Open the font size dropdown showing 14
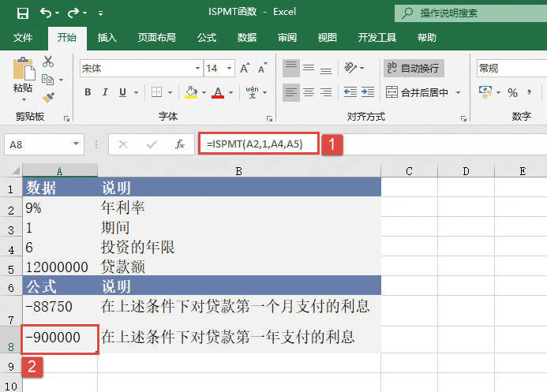This screenshot has height=392, width=547. click(229, 69)
